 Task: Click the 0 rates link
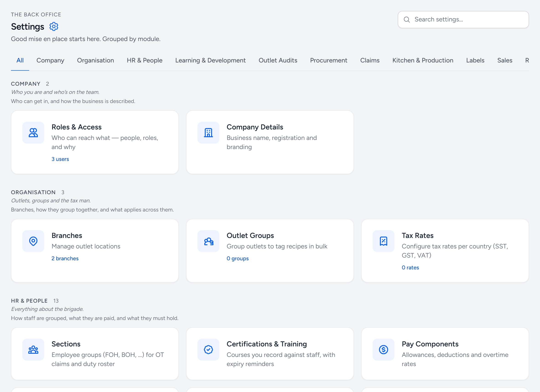coord(410,268)
